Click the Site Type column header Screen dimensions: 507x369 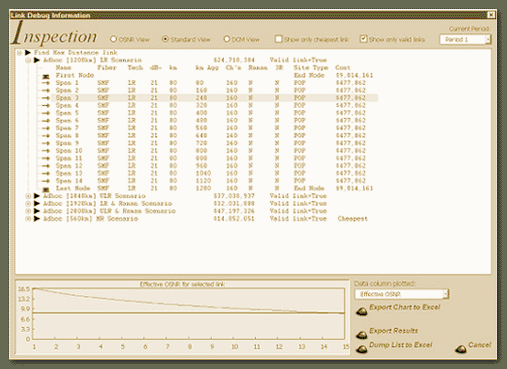311,68
